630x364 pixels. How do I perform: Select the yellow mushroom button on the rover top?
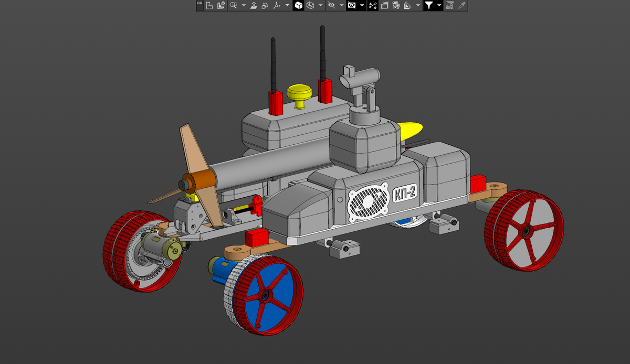click(300, 95)
